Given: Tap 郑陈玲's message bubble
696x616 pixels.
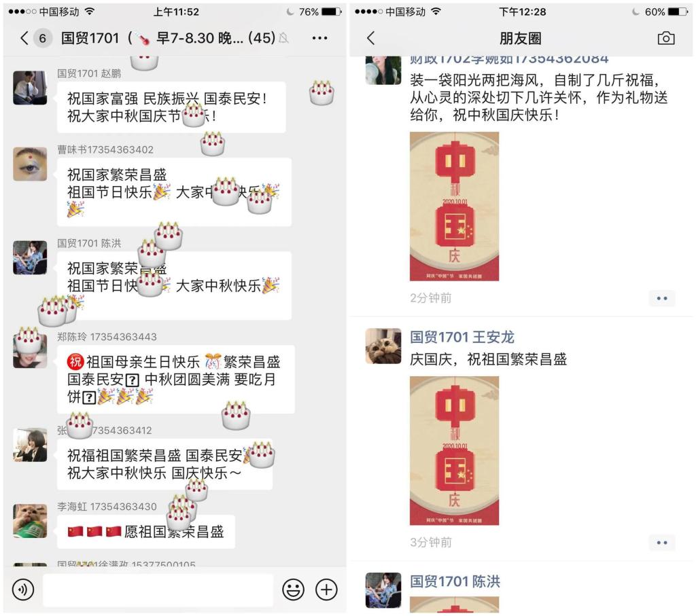Looking at the screenshot, I should (x=176, y=379).
